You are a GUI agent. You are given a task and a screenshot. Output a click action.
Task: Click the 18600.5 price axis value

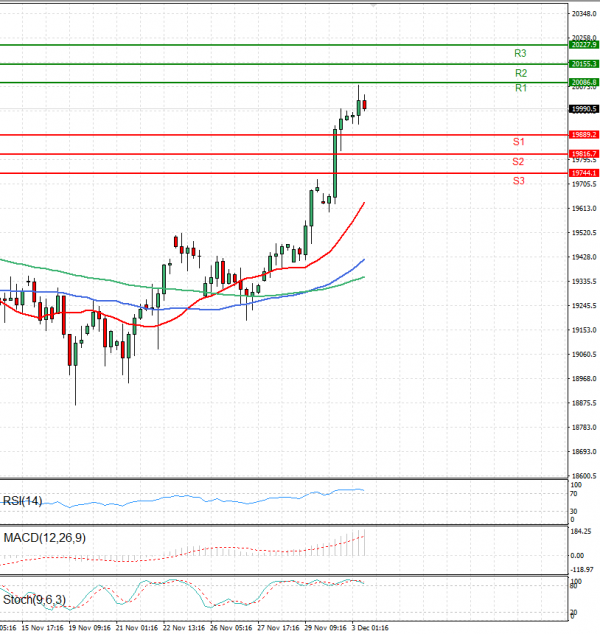coord(584,476)
